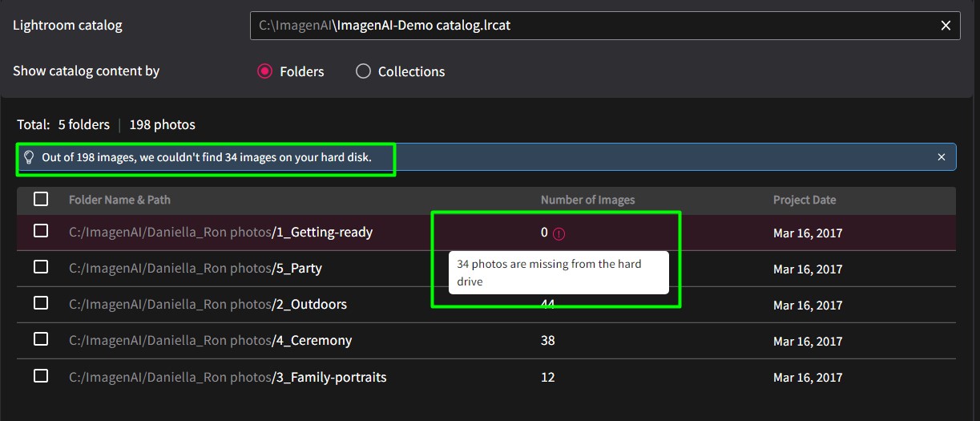Clear the Lightroom catalog path field
The image size is (980, 421).
(x=946, y=26)
